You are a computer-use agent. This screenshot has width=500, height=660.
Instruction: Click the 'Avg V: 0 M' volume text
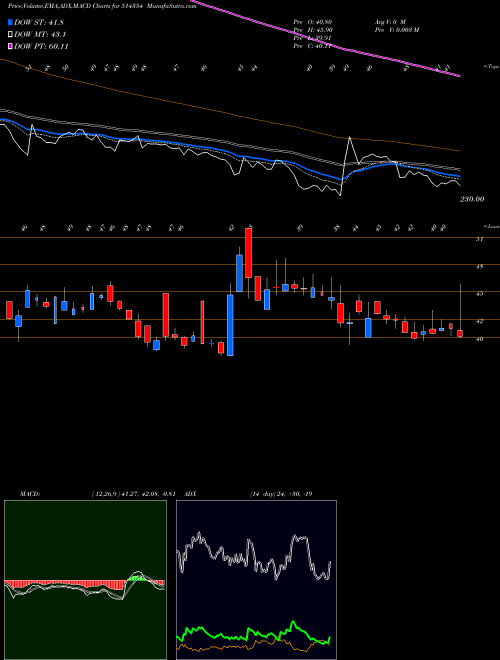[389, 21]
